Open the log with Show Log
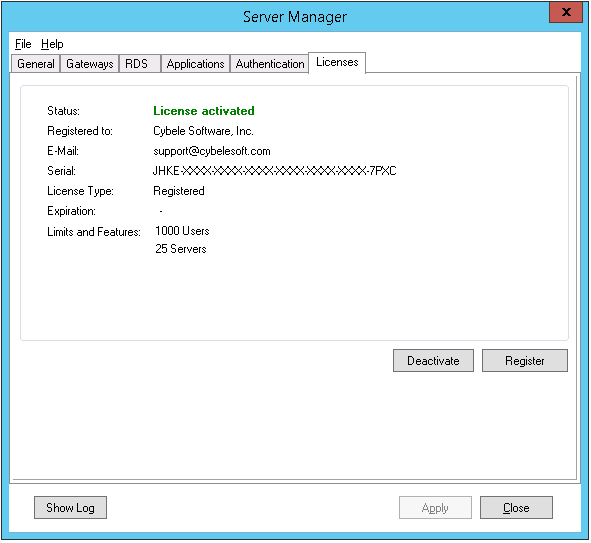This screenshot has width=591, height=543. pos(70,508)
